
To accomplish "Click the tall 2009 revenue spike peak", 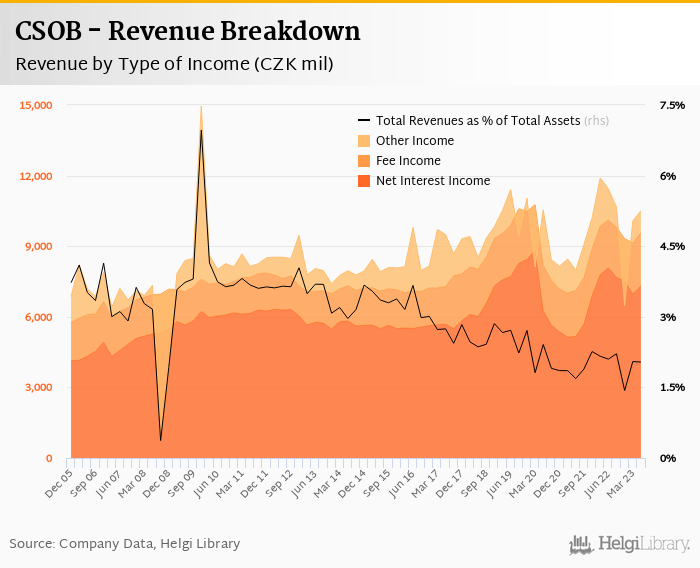I will pyautogui.click(x=201, y=107).
